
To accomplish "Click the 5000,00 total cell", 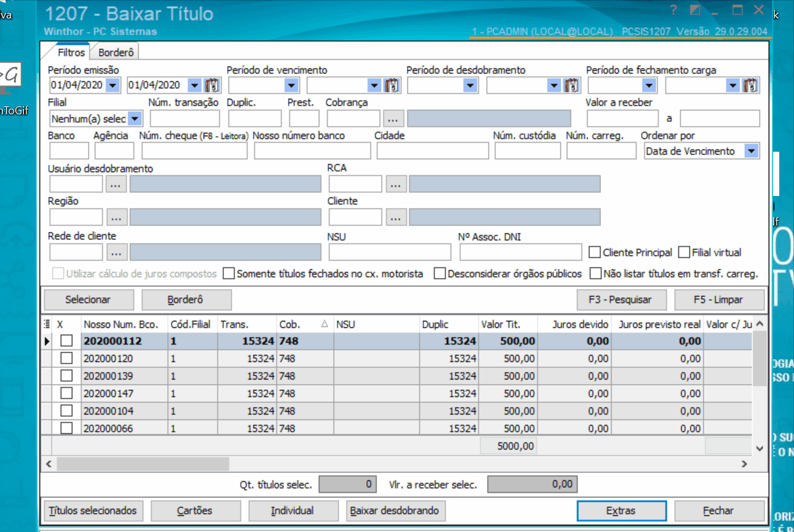I will (x=508, y=446).
